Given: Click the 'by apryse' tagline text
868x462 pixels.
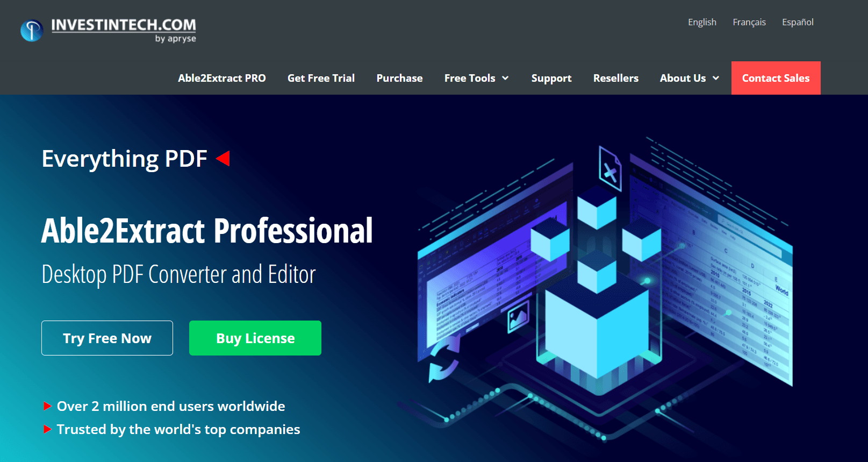Looking at the screenshot, I should [x=175, y=39].
